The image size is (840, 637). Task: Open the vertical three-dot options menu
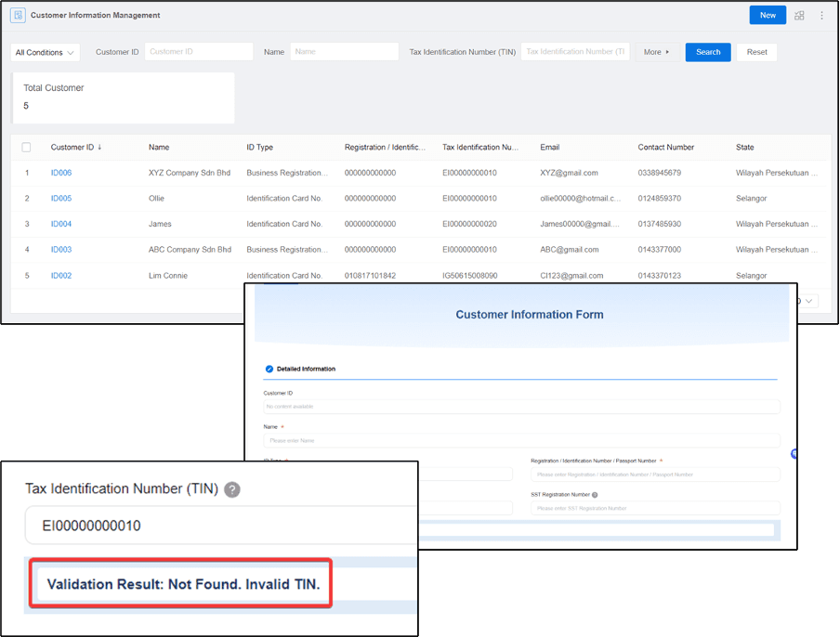pos(821,15)
